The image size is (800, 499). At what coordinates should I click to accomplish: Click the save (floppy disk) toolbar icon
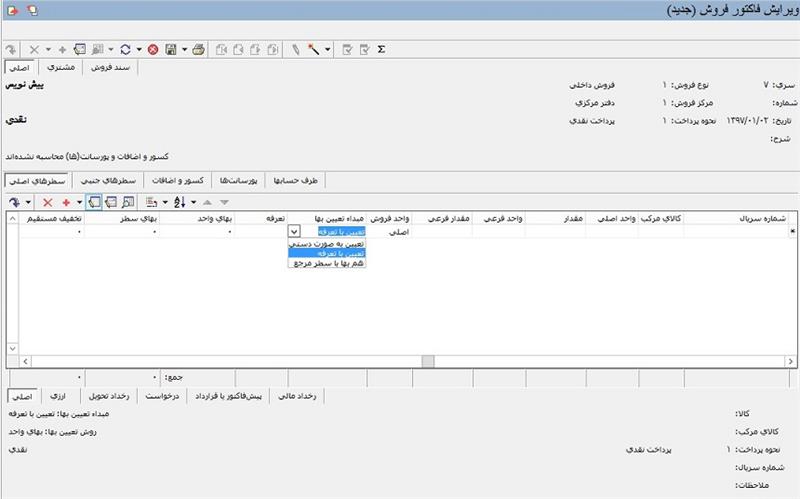point(170,48)
